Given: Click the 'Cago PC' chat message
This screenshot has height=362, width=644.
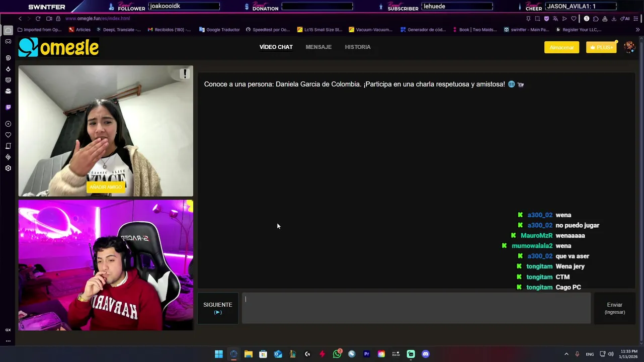Looking at the screenshot, I should coord(569,287).
